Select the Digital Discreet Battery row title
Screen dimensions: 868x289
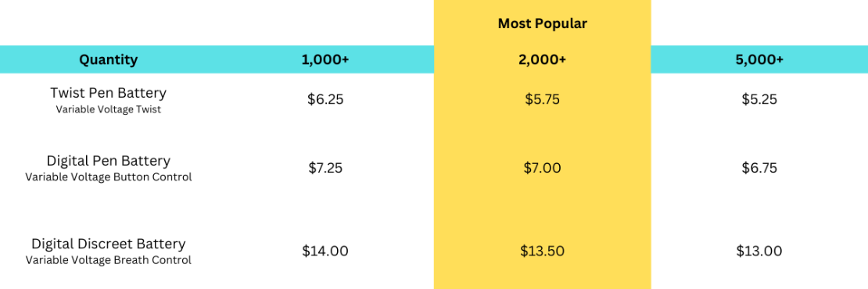coord(109,244)
